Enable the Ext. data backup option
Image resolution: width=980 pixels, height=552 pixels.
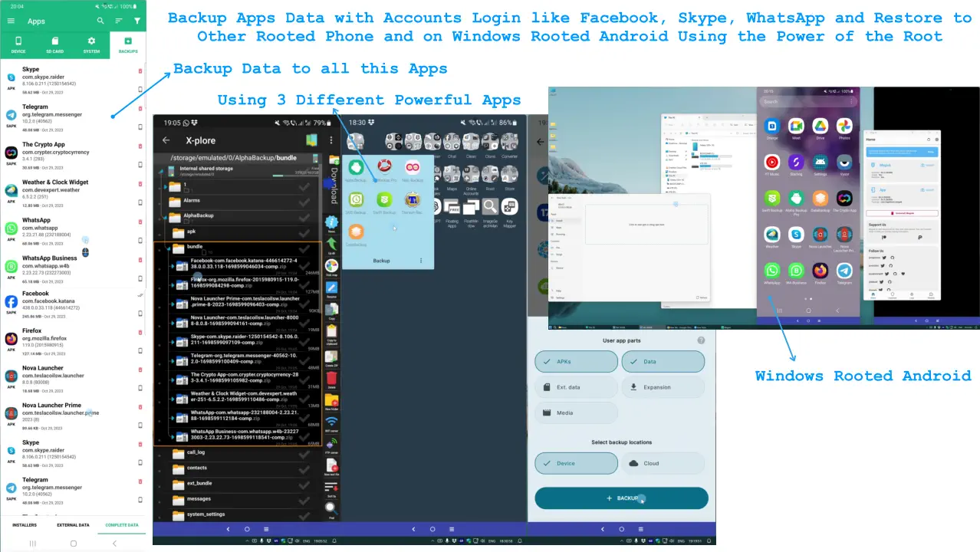[x=576, y=386]
